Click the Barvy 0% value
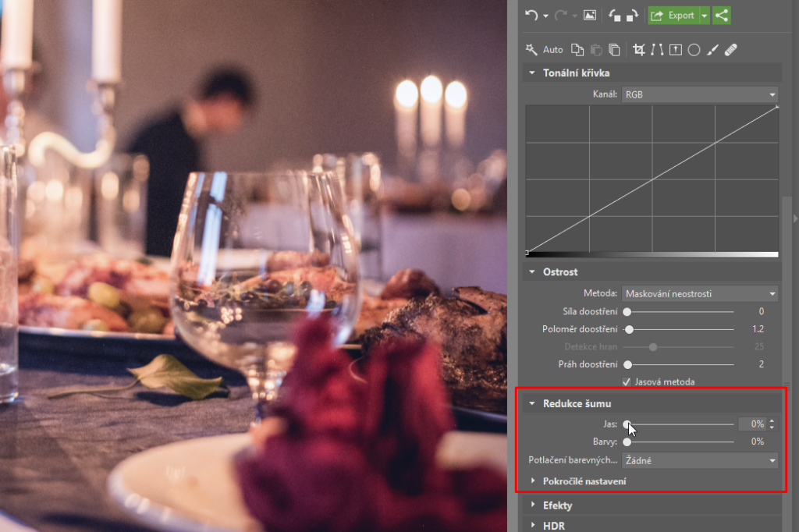The image size is (799, 532). click(758, 442)
